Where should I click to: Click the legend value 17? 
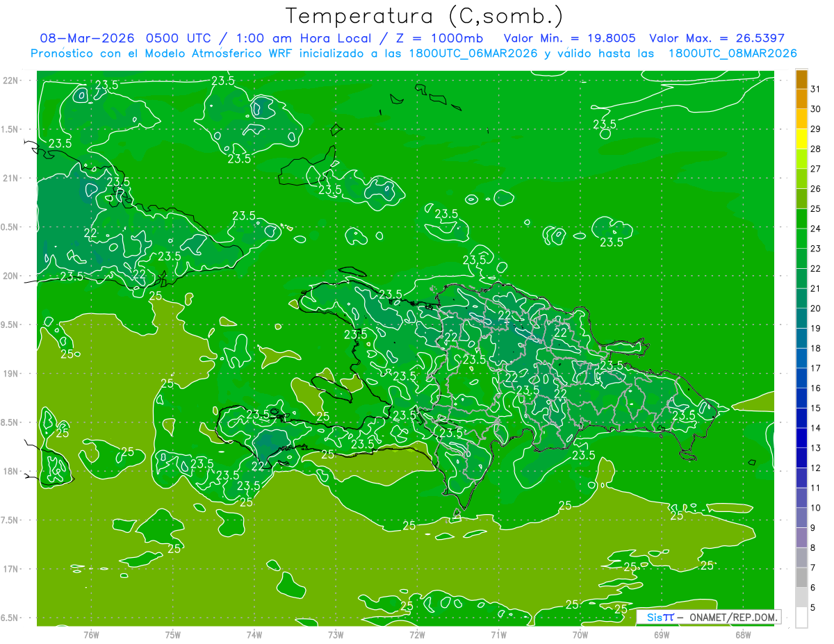pyautogui.click(x=816, y=368)
